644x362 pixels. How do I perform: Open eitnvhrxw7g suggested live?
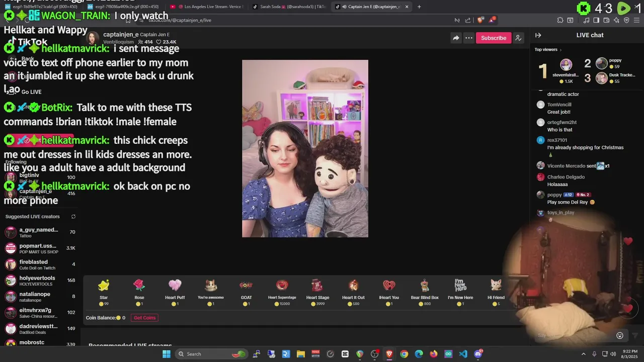pyautogui.click(x=40, y=313)
